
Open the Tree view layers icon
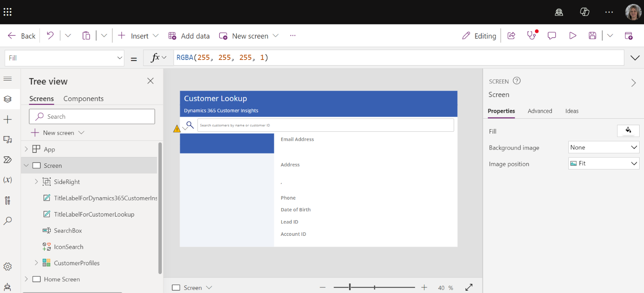click(x=8, y=99)
